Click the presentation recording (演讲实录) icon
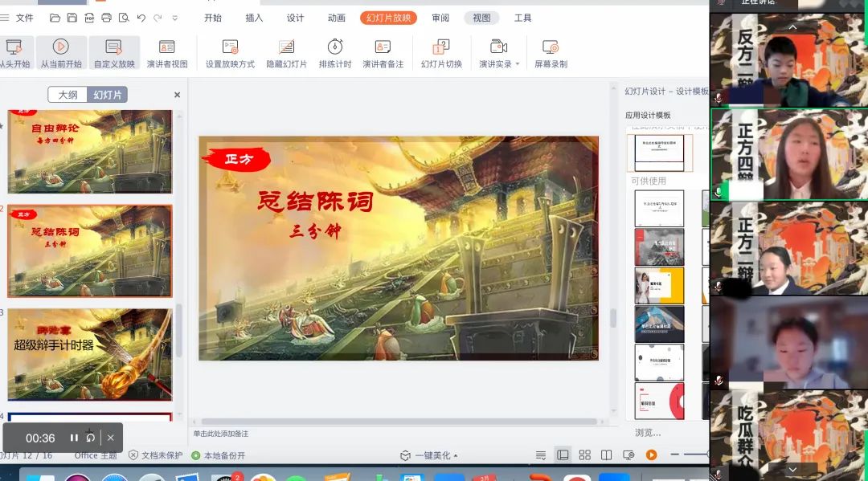 tap(498, 47)
